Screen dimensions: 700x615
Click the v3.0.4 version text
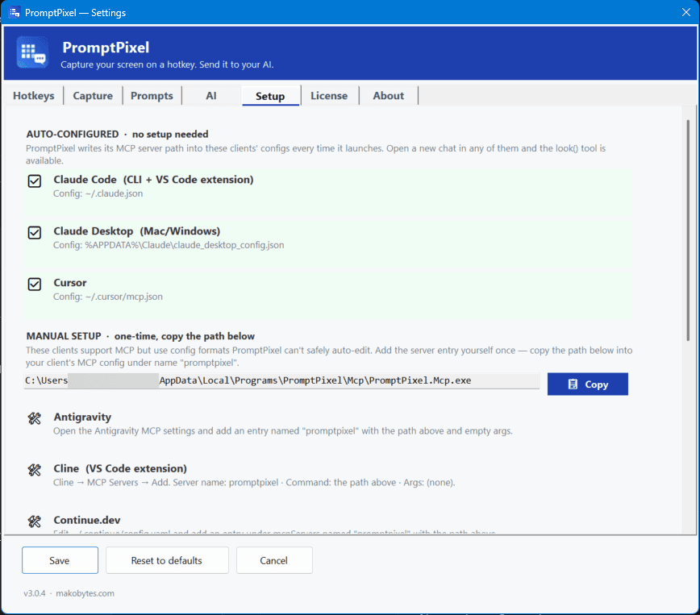click(35, 593)
